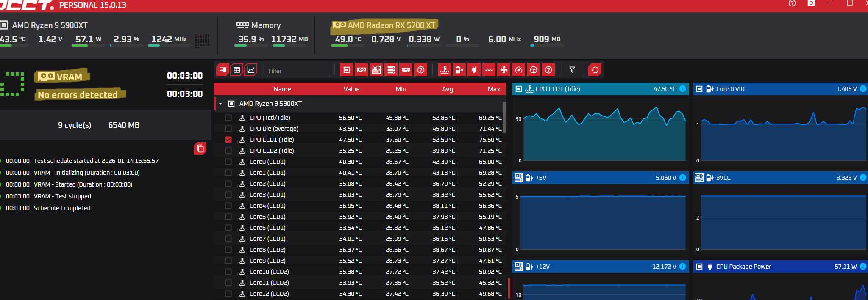Toggle motherboard sensors filter icon
Screen dimensions: 868x300
376,70
